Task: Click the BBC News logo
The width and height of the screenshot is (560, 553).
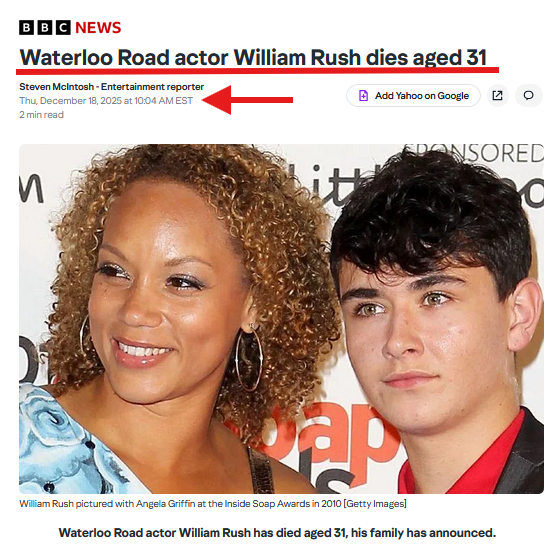Action: click(x=70, y=28)
